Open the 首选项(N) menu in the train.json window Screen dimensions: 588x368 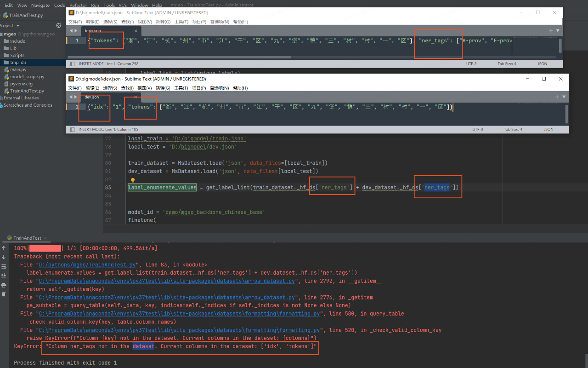click(220, 22)
